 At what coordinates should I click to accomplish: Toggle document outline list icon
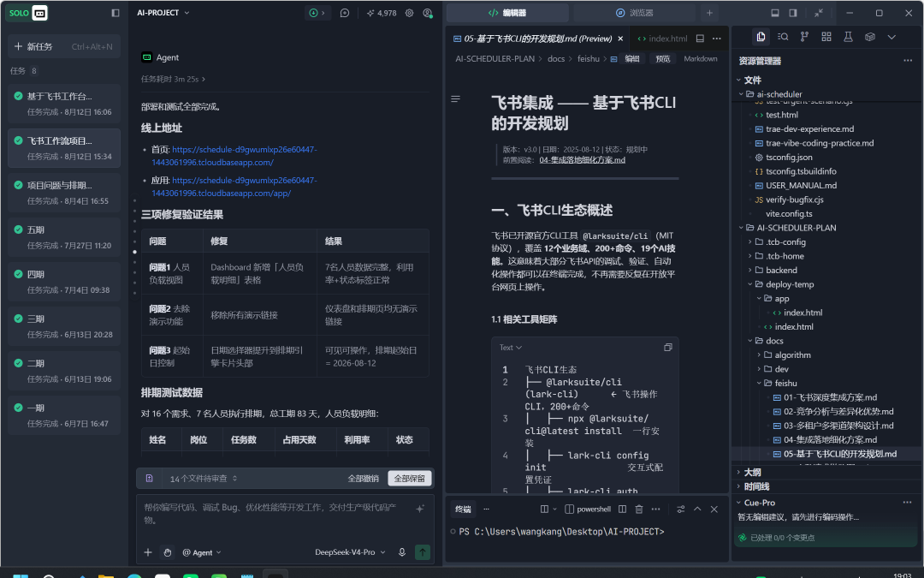[x=455, y=99]
